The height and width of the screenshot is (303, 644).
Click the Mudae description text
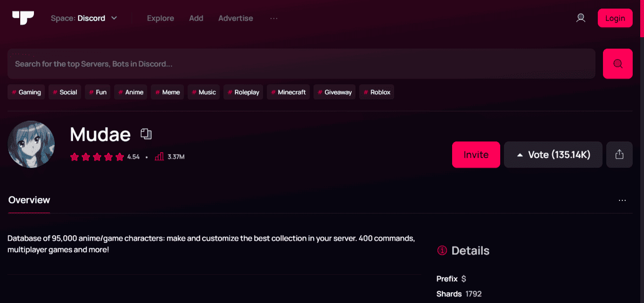click(211, 244)
